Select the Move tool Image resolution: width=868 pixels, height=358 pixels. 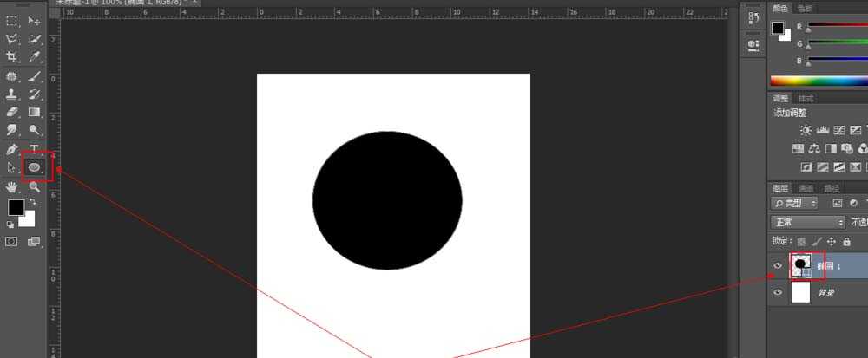35,20
